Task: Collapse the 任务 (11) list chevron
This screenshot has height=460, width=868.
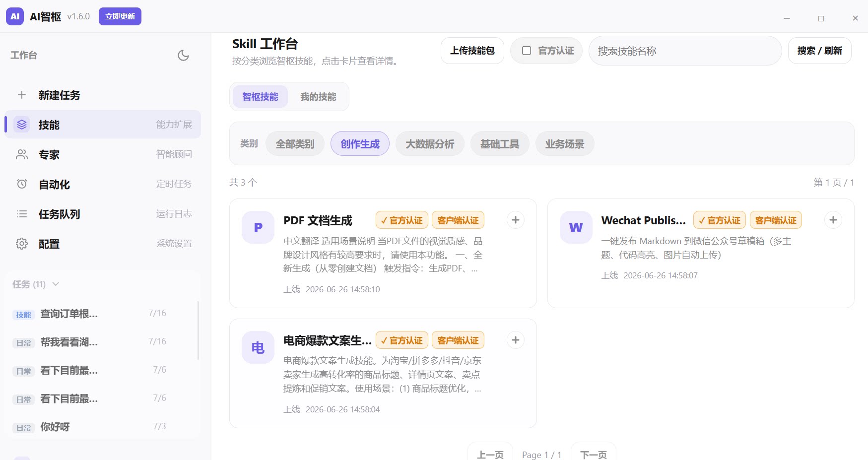Action: [x=56, y=284]
